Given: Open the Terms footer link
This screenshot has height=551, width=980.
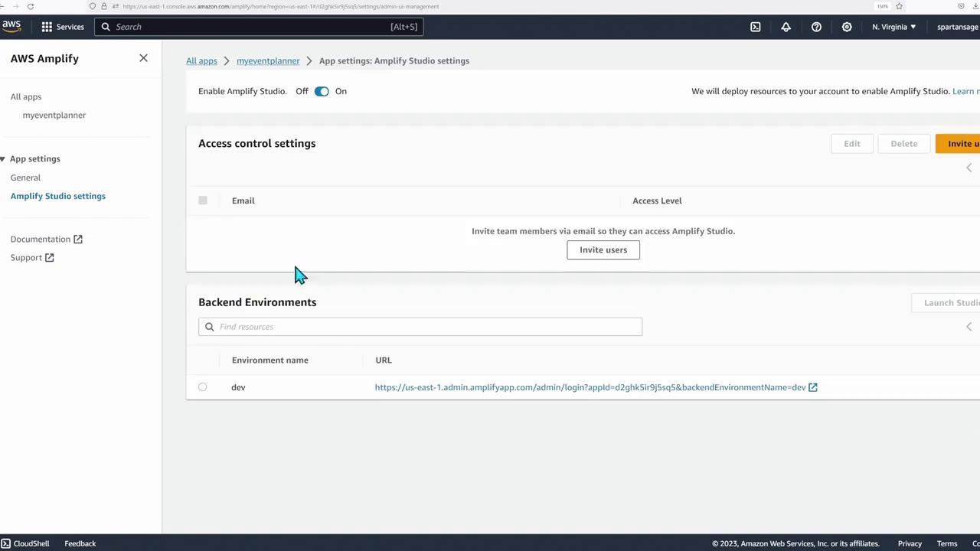Looking at the screenshot, I should coord(947,543).
